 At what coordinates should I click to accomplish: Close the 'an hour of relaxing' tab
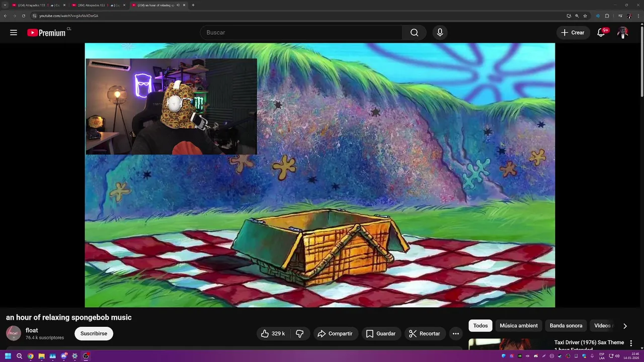184,5
